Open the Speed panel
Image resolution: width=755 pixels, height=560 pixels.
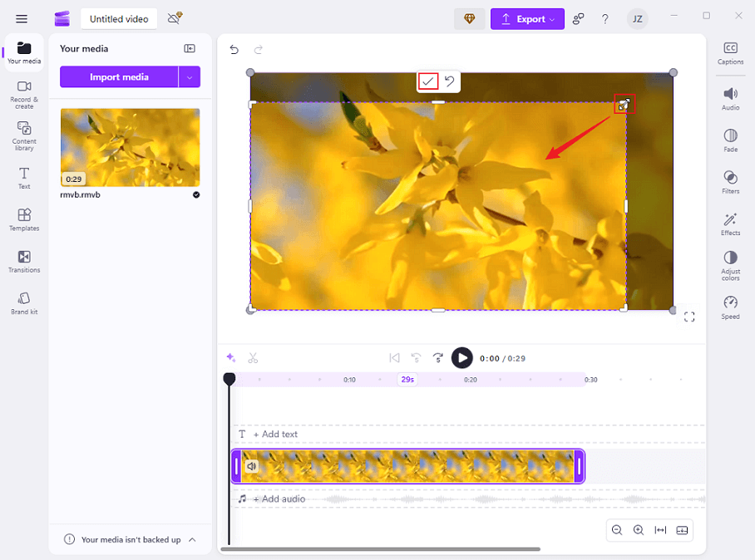tap(729, 309)
